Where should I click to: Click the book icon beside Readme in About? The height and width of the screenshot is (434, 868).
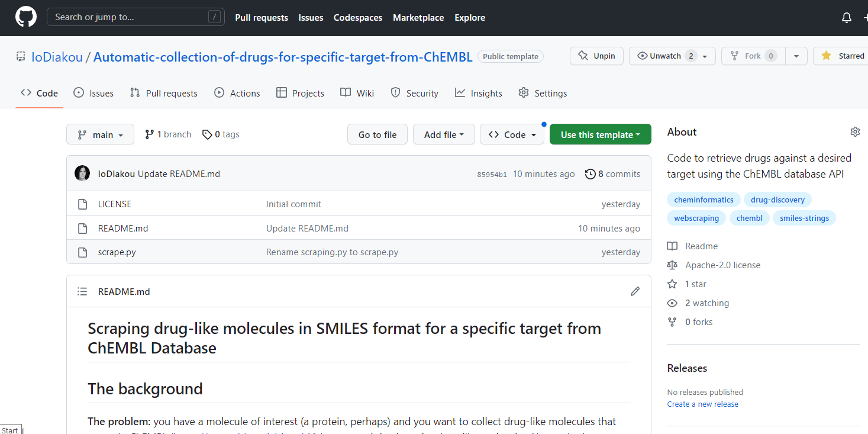tap(672, 246)
